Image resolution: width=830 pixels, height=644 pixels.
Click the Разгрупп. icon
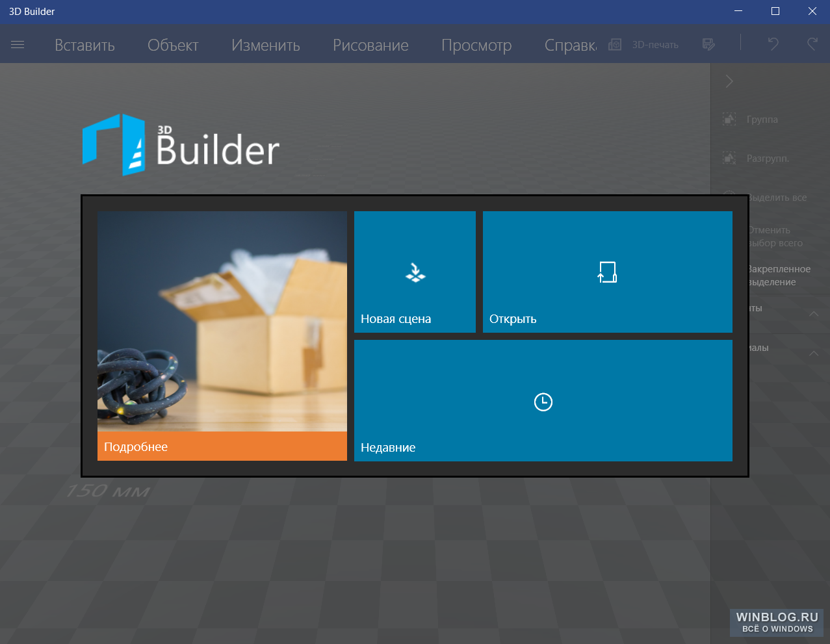730,159
